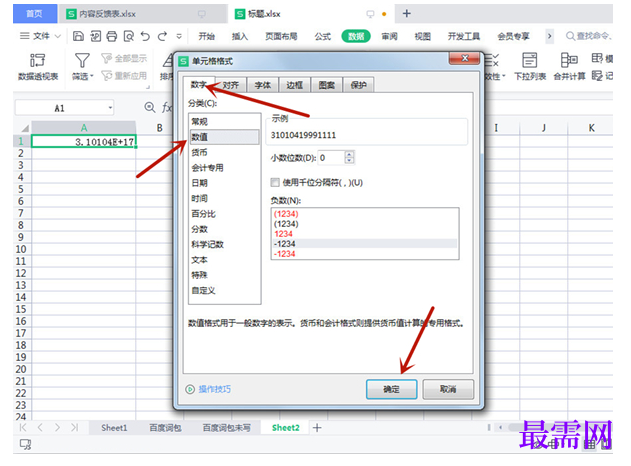Add a new document tab with plus

click(x=406, y=14)
